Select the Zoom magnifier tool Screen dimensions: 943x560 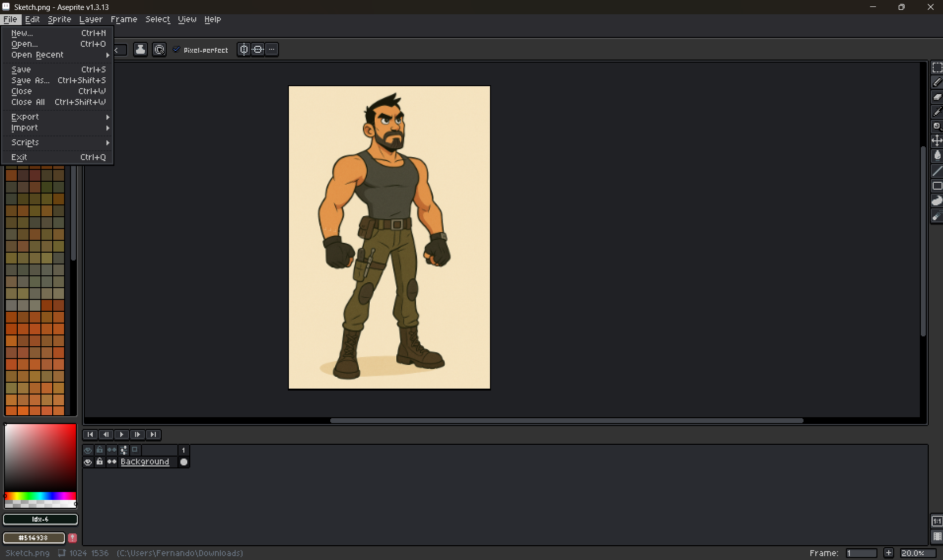[x=937, y=127]
